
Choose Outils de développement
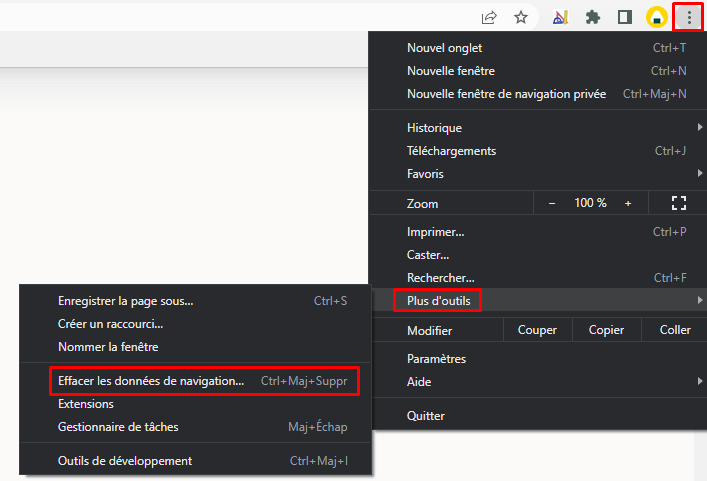[x=125, y=461]
